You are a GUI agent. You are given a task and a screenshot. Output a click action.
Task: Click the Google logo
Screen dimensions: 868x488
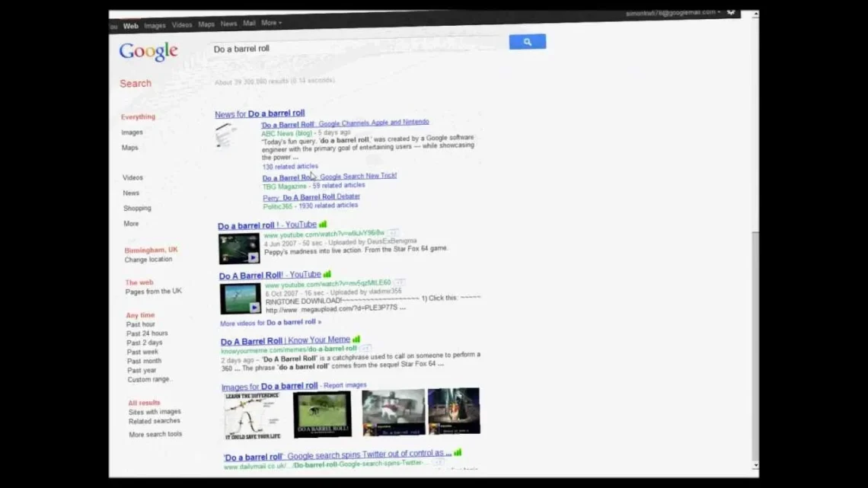pyautogui.click(x=148, y=52)
